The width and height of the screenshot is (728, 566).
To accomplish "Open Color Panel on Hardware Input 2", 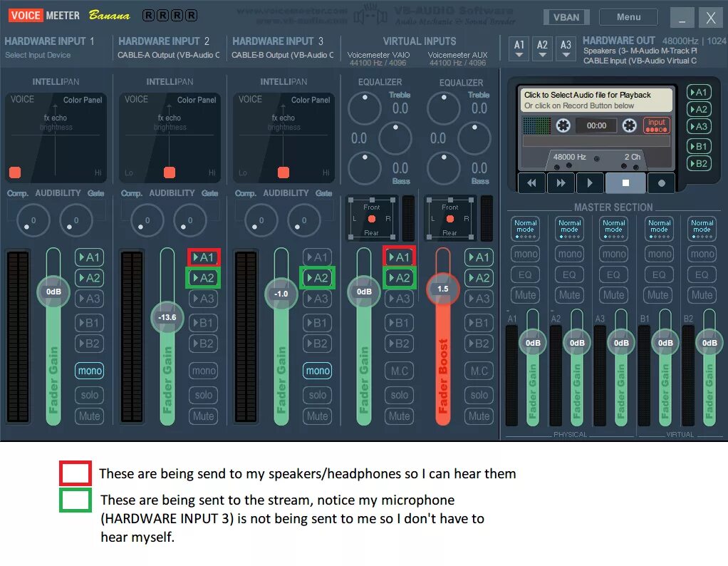I will pos(197,100).
